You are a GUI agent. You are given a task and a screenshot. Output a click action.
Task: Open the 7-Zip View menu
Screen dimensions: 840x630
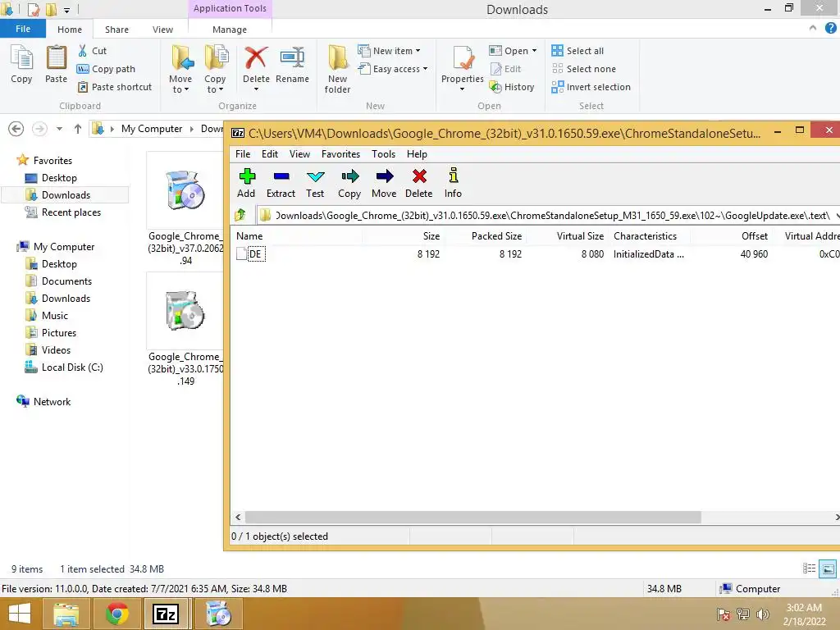click(x=299, y=154)
